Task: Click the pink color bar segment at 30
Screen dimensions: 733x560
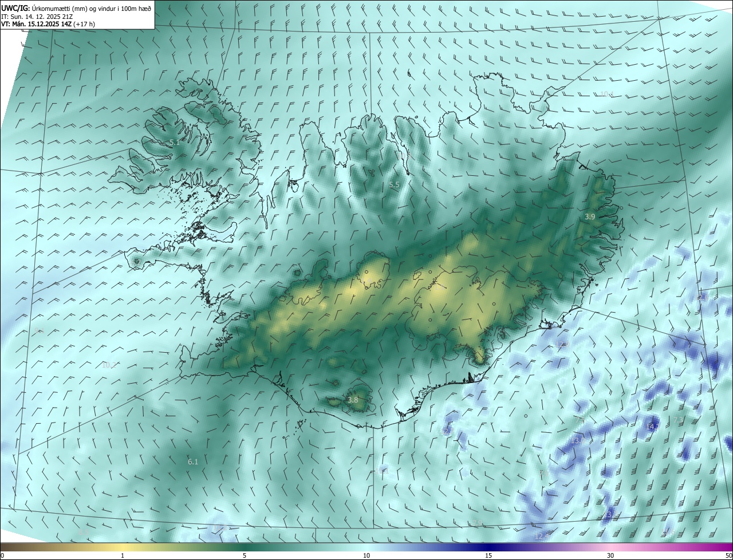Action: click(x=610, y=547)
